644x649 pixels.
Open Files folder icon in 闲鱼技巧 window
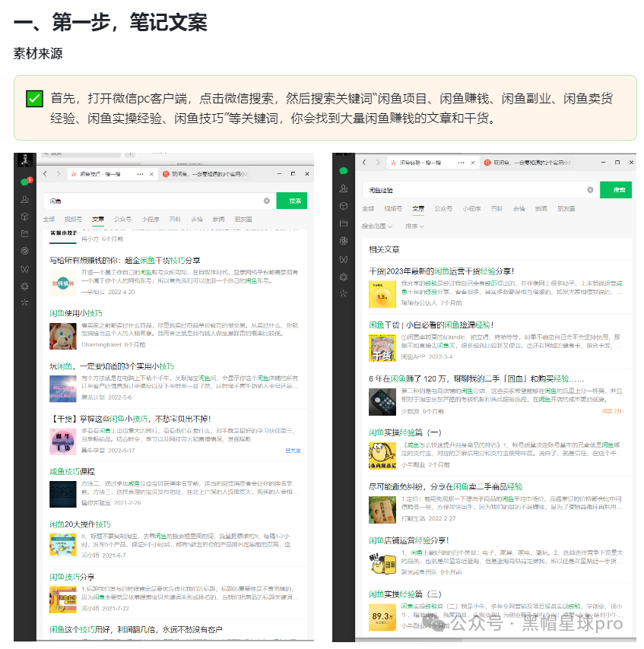point(25,233)
